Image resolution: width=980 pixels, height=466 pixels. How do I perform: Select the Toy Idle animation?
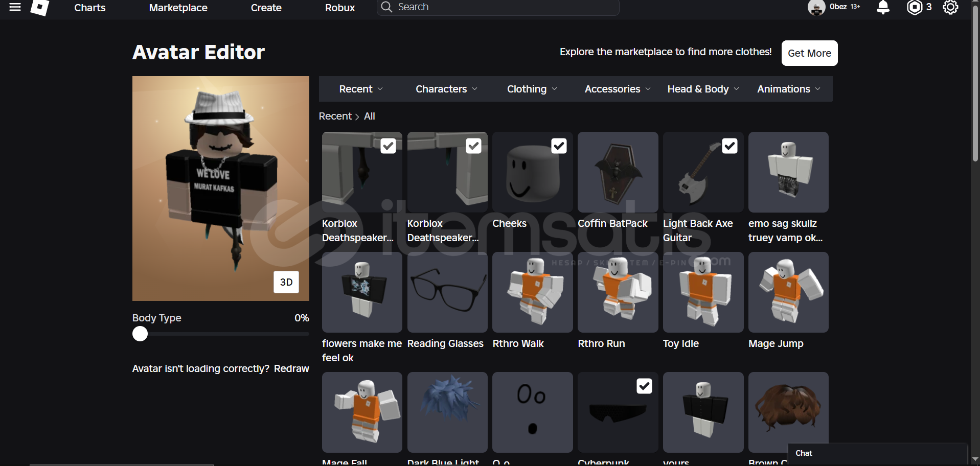click(x=703, y=292)
